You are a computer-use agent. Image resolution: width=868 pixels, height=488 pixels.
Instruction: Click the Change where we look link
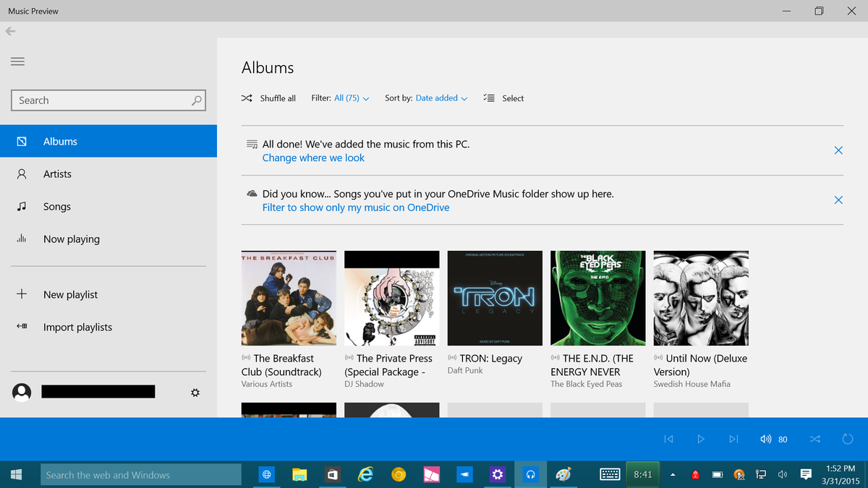313,158
